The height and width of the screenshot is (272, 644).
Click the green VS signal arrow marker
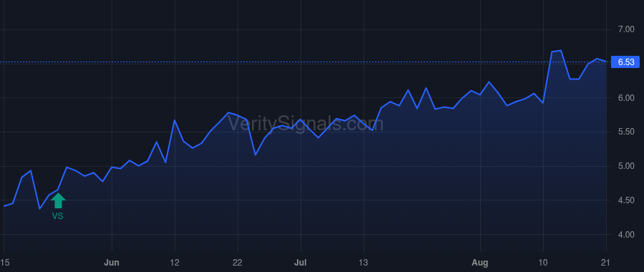58,200
